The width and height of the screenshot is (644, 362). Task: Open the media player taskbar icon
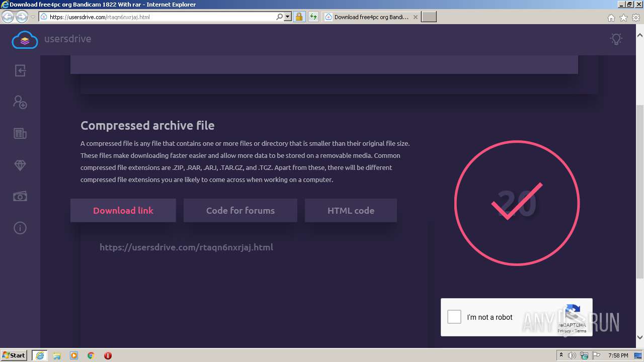pos(74,355)
